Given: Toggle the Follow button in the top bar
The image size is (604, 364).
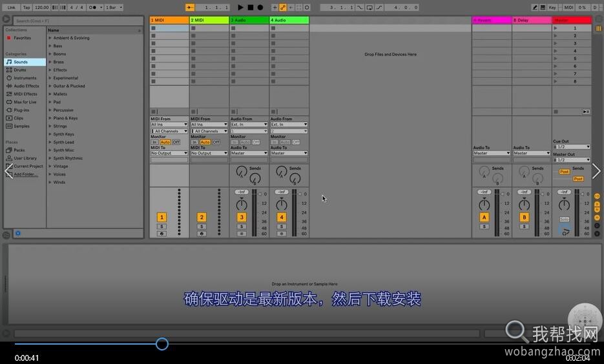Looking at the screenshot, I should [190, 7].
